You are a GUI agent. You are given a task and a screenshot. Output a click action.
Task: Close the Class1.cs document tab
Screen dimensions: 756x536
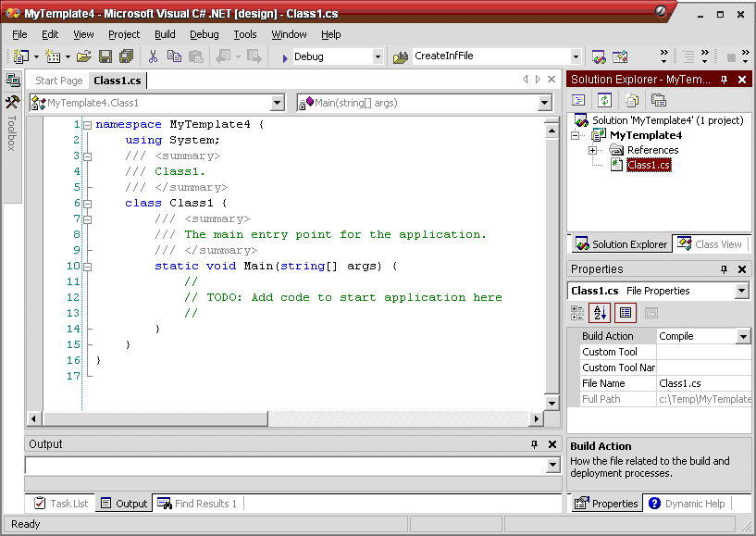[552, 79]
